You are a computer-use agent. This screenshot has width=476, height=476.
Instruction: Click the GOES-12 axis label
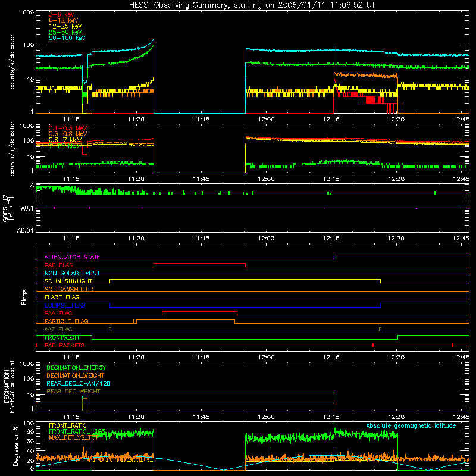(x=6, y=208)
